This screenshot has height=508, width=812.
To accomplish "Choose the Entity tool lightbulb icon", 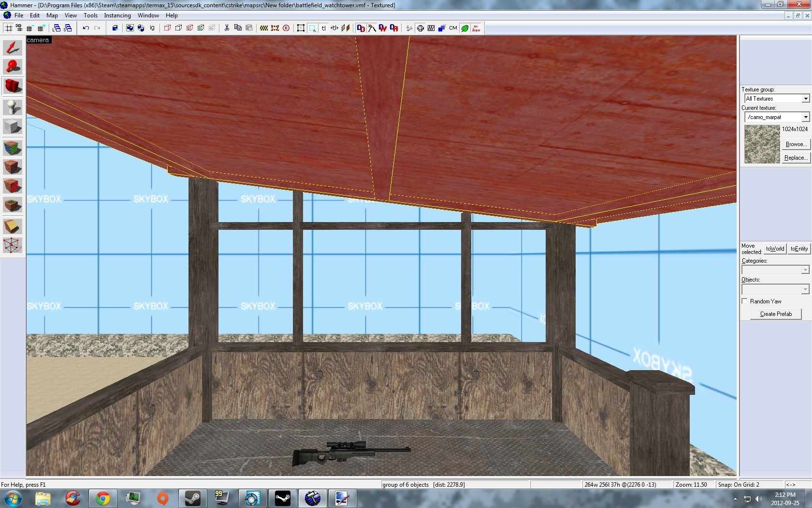I will 13,107.
